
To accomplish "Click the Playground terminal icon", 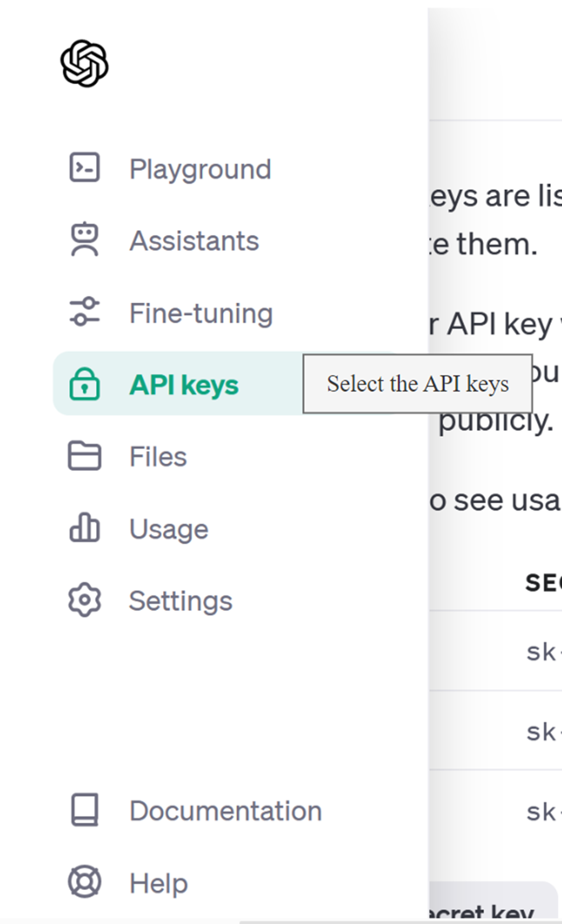I will tap(84, 167).
